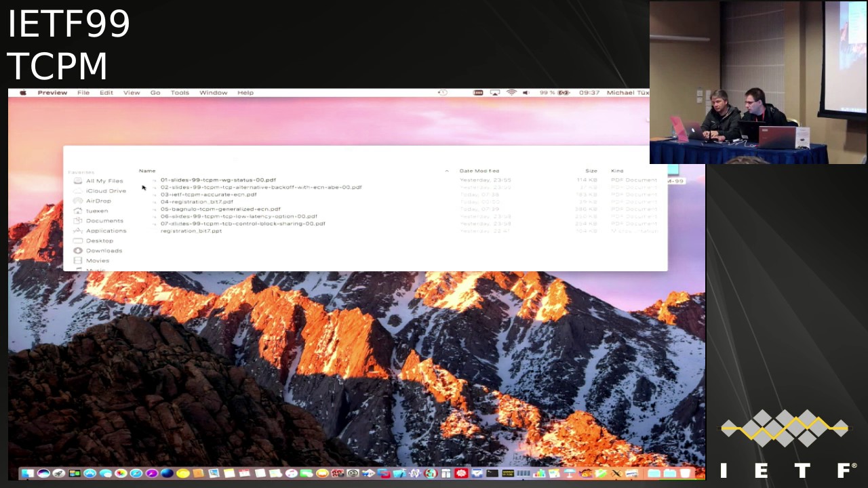Open the tuexen home folder
The width and height of the screenshot is (868, 488).
tap(96, 211)
